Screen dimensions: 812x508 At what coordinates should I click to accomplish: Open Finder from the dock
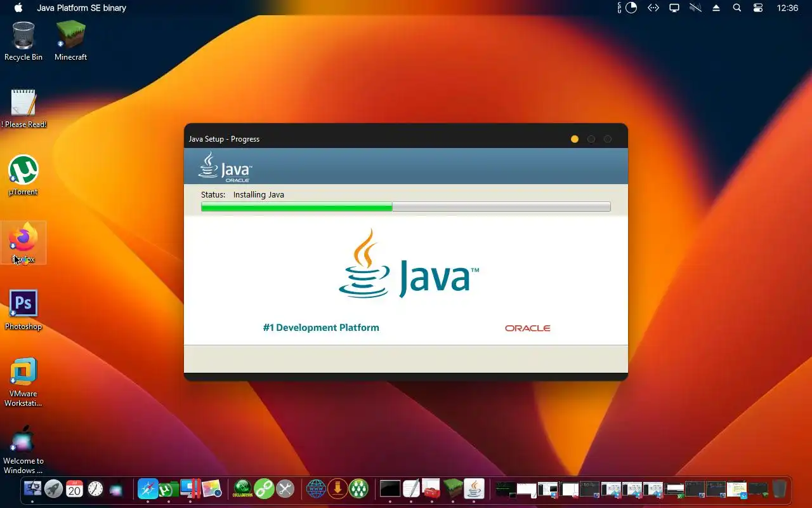pyautogui.click(x=32, y=488)
